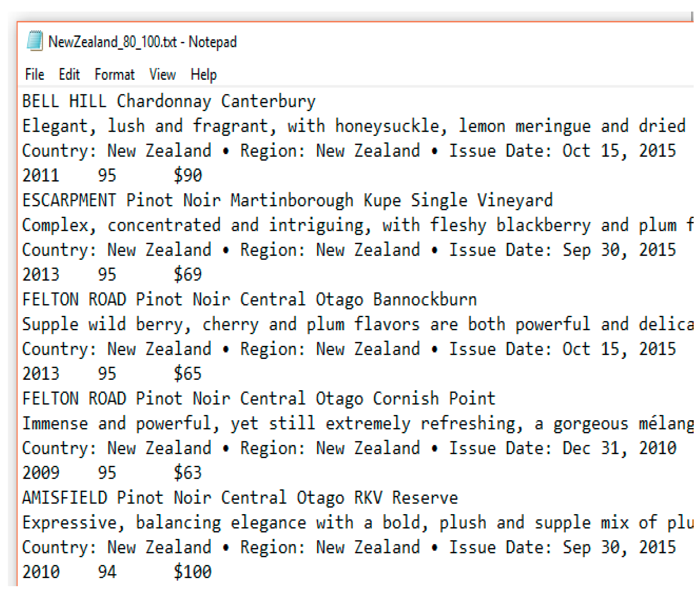
Task: Click the 'FELTON ROAD ... Cornish Point' line
Action: [259, 398]
